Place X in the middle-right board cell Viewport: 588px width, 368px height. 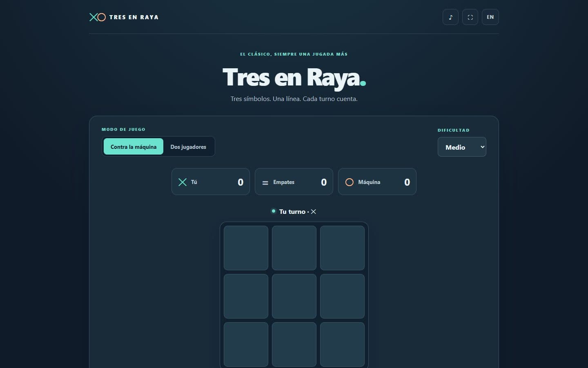coord(342,296)
